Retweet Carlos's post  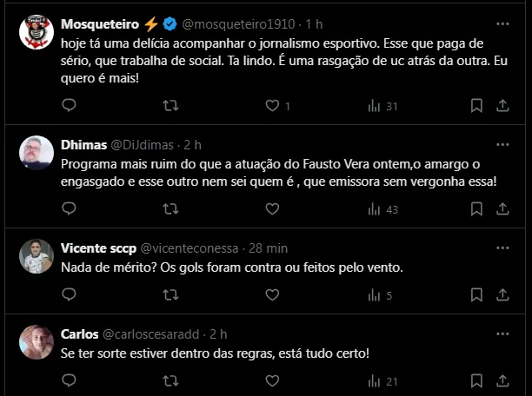[x=171, y=380]
